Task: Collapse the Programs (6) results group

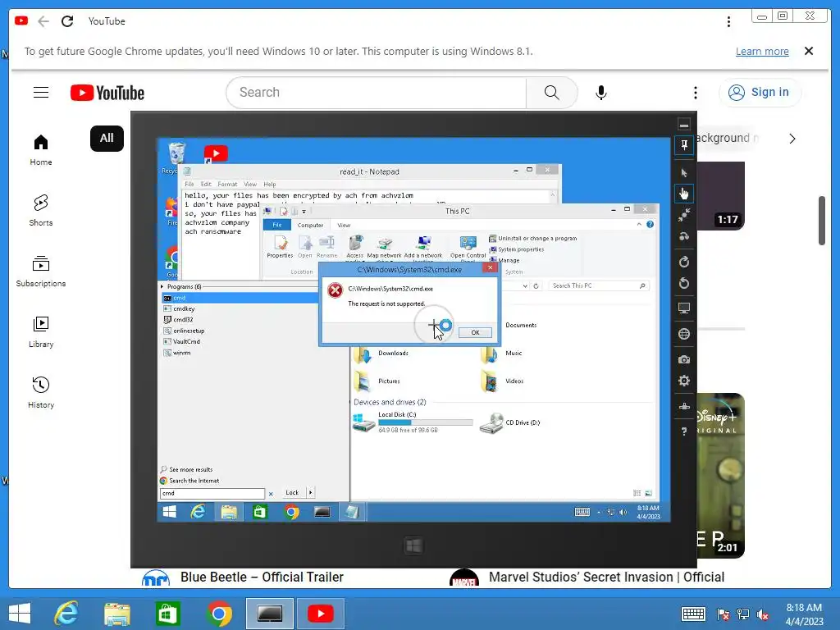Action: (x=162, y=286)
